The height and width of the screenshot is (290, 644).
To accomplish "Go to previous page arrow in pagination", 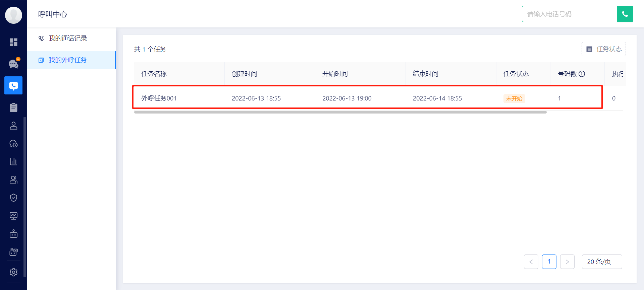I will coord(531,262).
